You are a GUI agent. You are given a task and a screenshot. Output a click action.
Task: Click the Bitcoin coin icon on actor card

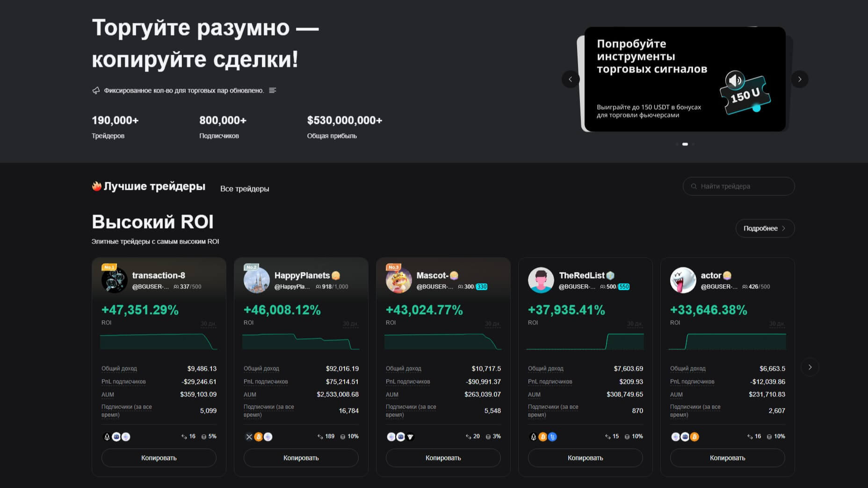point(694,437)
